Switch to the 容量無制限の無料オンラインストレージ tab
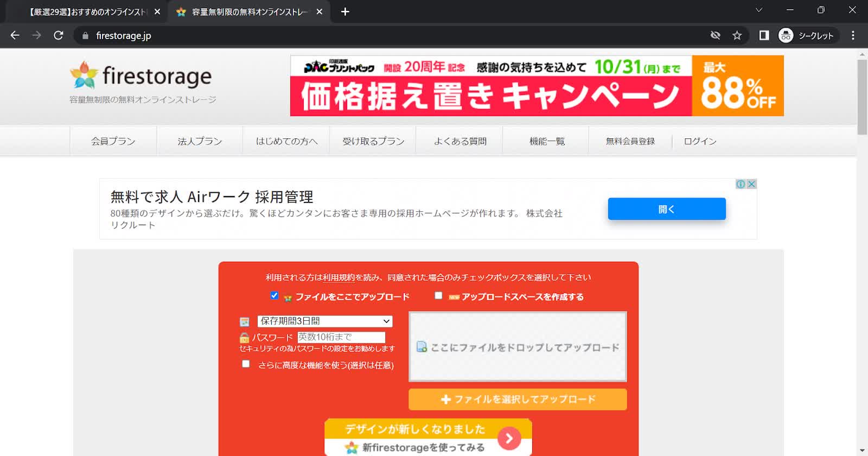 click(x=250, y=11)
